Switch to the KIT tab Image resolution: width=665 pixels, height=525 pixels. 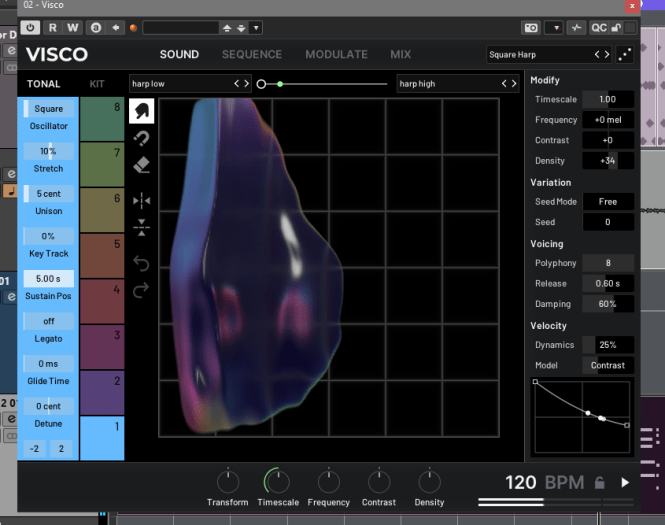97,84
